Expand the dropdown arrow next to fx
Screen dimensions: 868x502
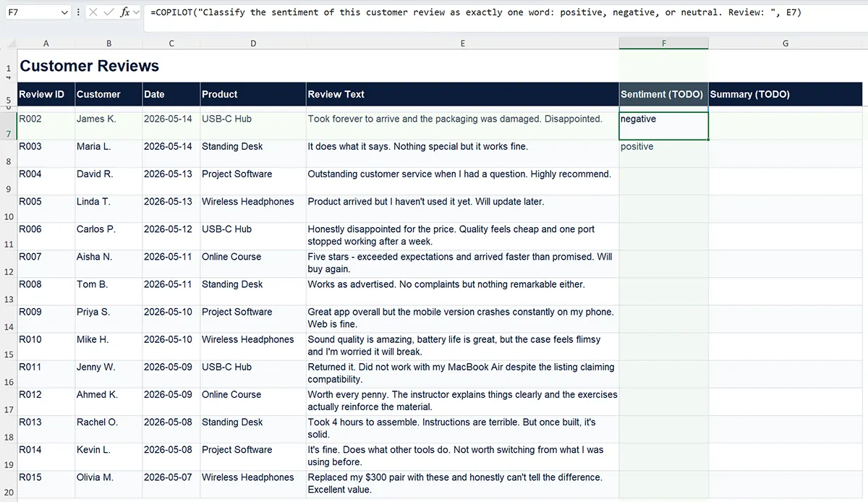[x=135, y=12]
